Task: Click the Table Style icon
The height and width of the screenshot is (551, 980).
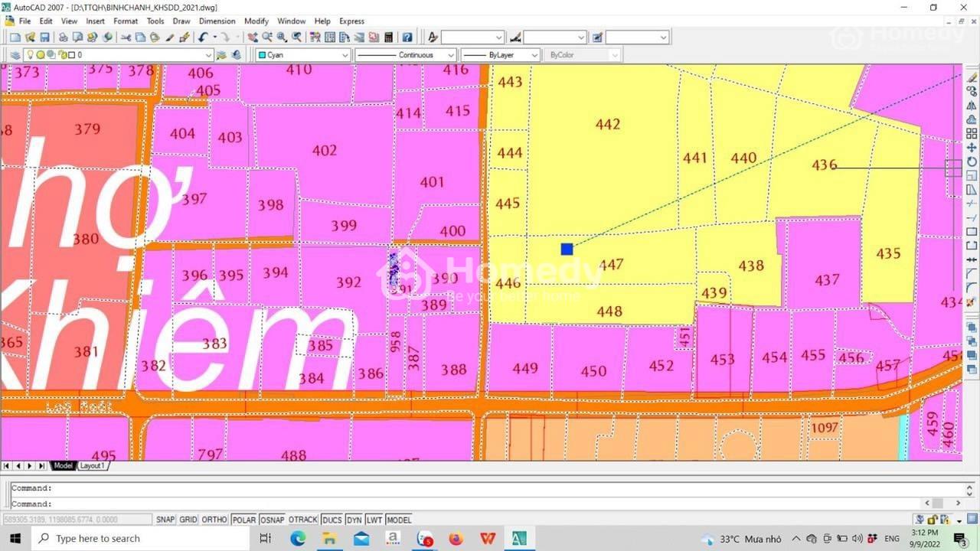Action: (x=597, y=37)
